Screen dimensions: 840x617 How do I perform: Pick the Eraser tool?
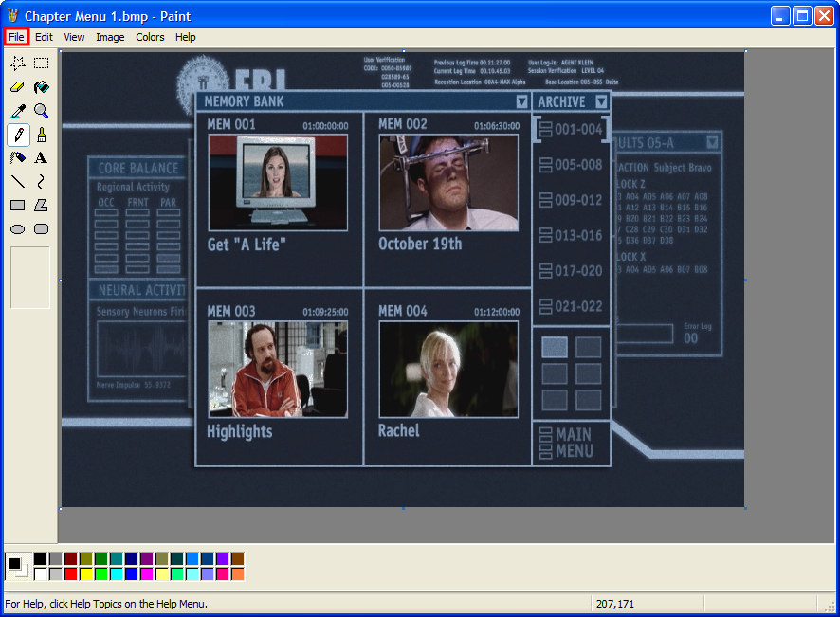(18, 87)
